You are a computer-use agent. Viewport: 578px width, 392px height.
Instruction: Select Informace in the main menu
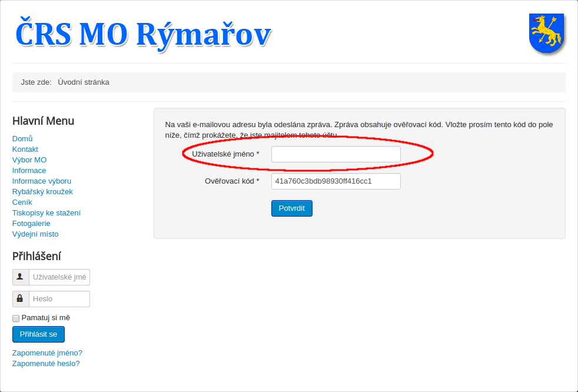tap(29, 171)
